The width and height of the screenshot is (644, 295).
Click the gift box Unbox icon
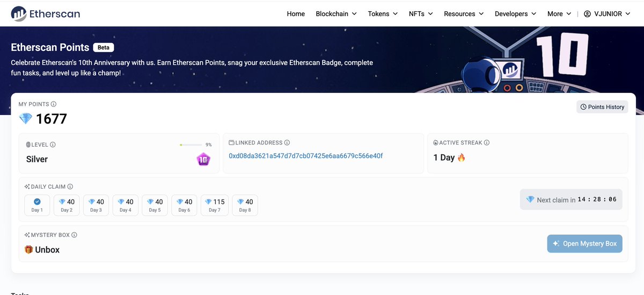29,250
